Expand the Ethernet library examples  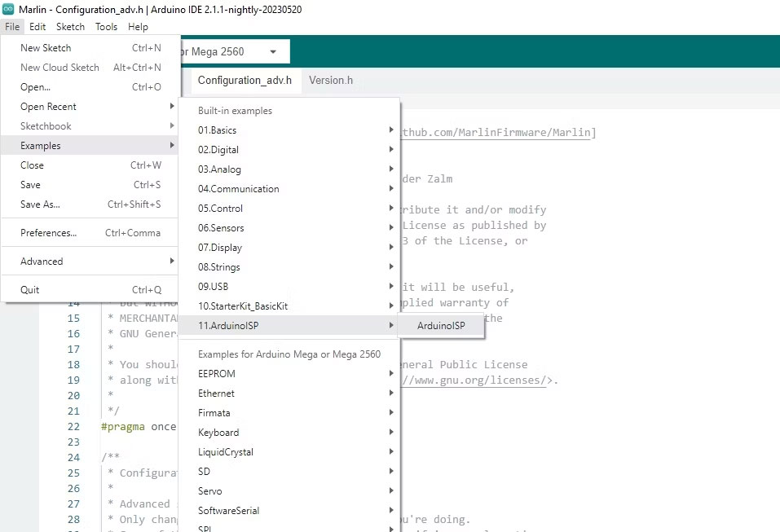(x=289, y=394)
